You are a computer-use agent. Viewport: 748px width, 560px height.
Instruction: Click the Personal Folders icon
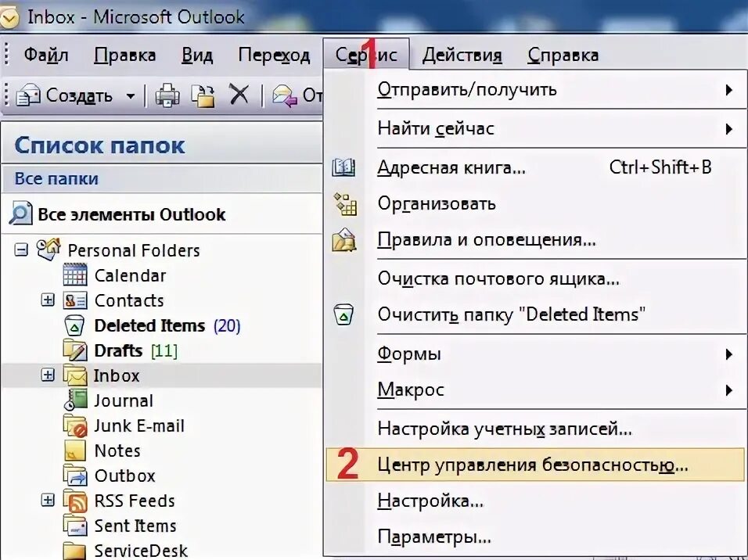pos(49,249)
